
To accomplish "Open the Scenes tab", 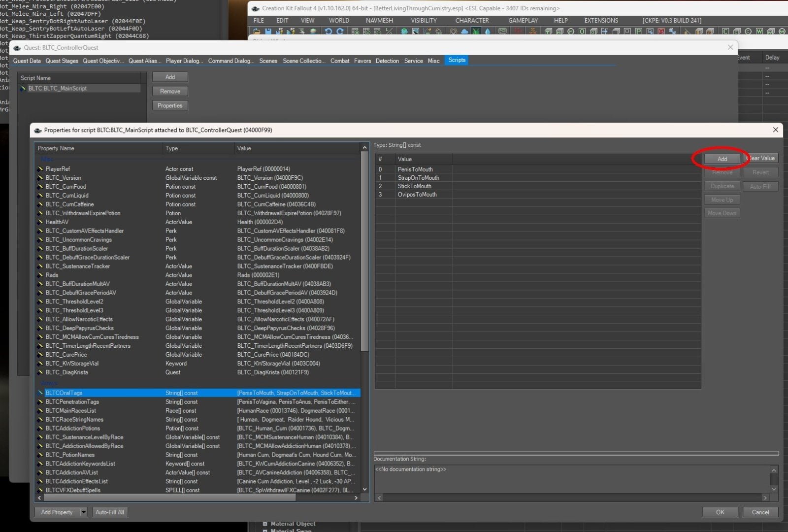I will point(268,61).
